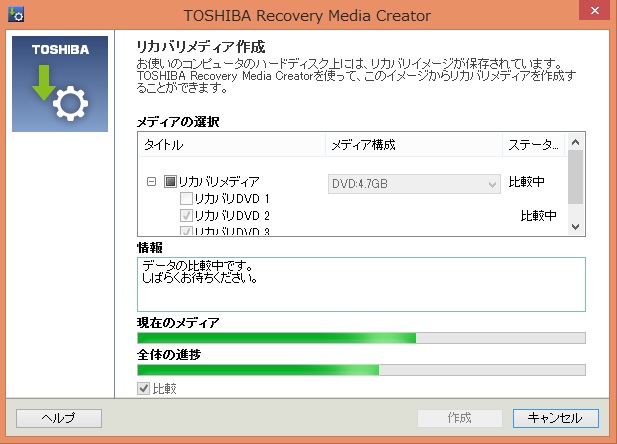
Task: Click the ステータス column header
Action: [533, 145]
